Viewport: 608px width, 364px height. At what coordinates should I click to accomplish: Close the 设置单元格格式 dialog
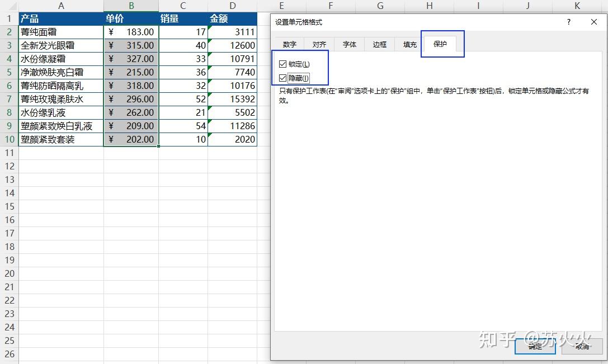pyautogui.click(x=593, y=22)
